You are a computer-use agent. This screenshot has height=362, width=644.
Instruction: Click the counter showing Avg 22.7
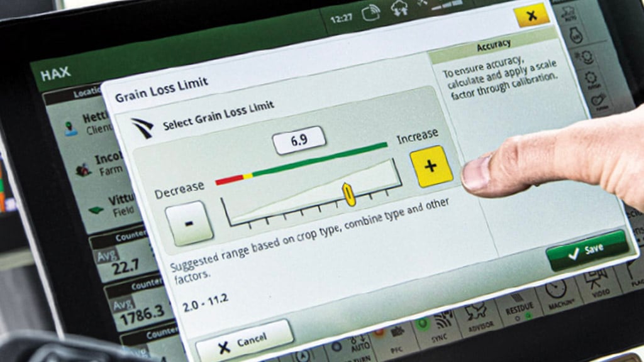tap(125, 262)
